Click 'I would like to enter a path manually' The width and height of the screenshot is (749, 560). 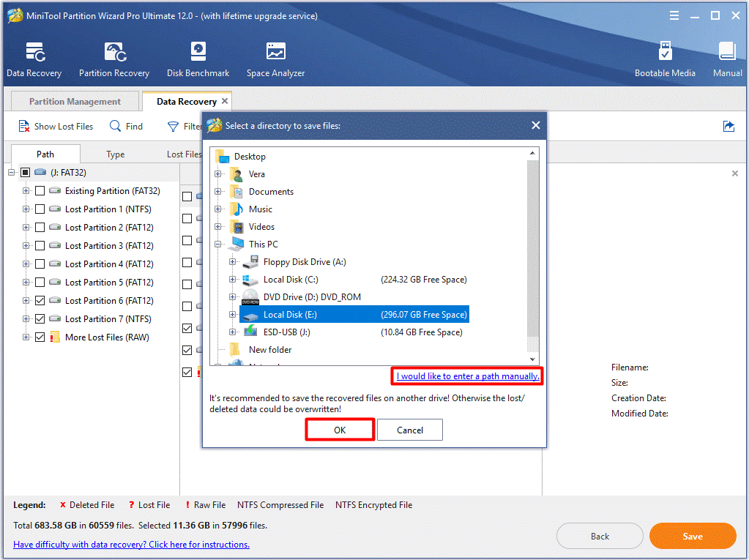468,376
